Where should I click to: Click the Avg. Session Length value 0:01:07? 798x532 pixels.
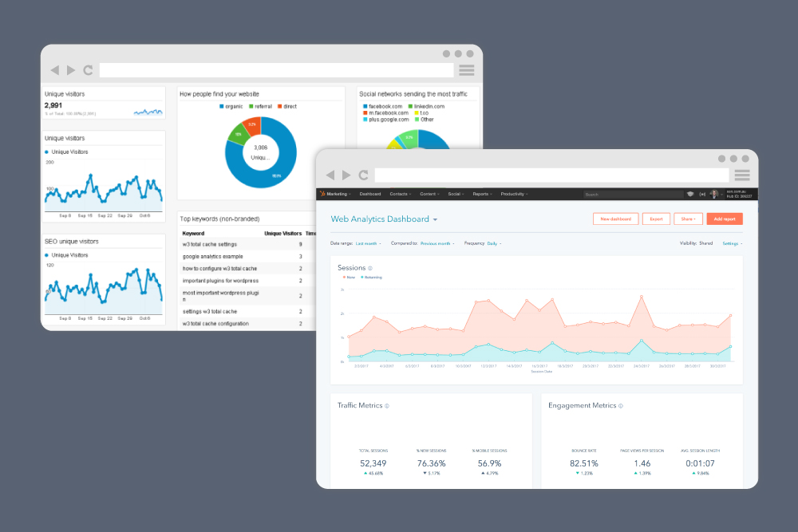701,464
